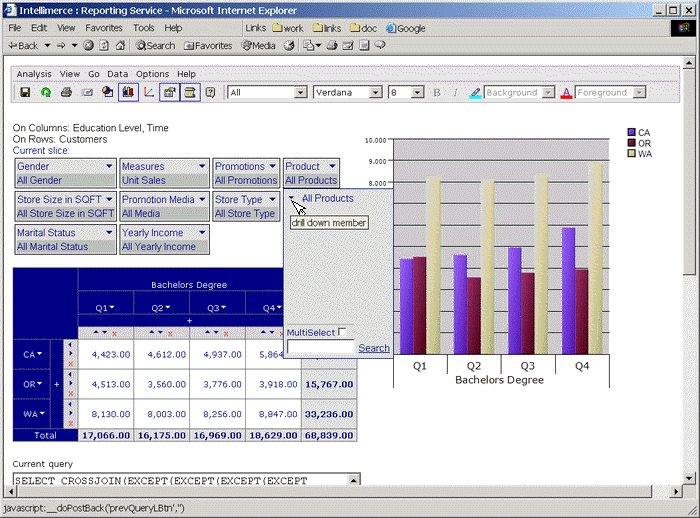Click the send by email icon in app toolbar

click(88, 92)
